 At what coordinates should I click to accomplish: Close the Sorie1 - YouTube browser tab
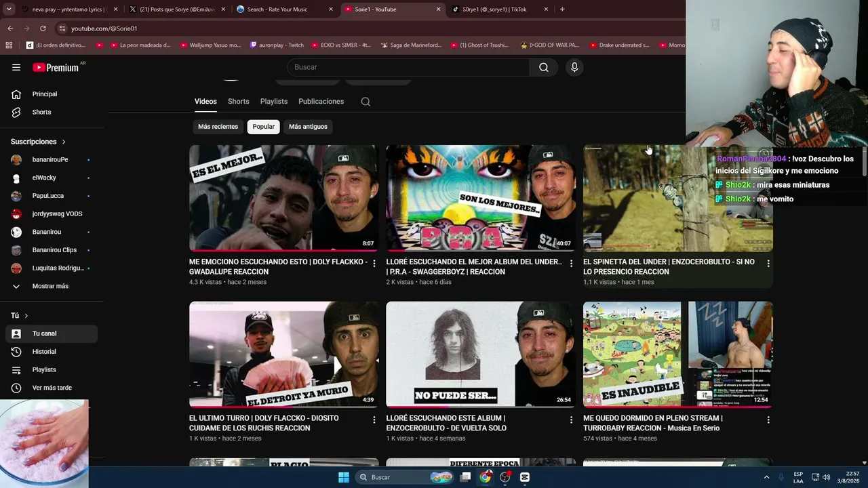click(x=438, y=9)
